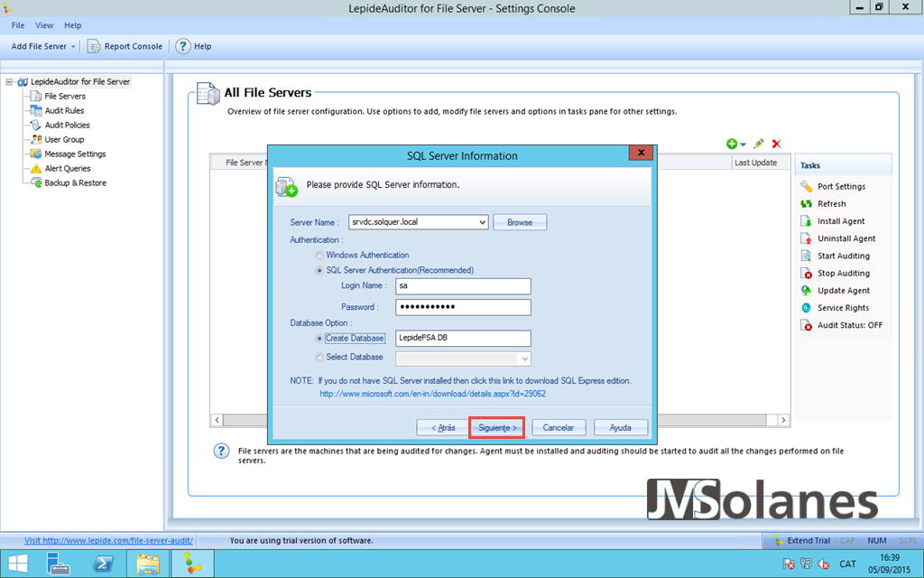Click the green add file server icon

click(x=731, y=144)
